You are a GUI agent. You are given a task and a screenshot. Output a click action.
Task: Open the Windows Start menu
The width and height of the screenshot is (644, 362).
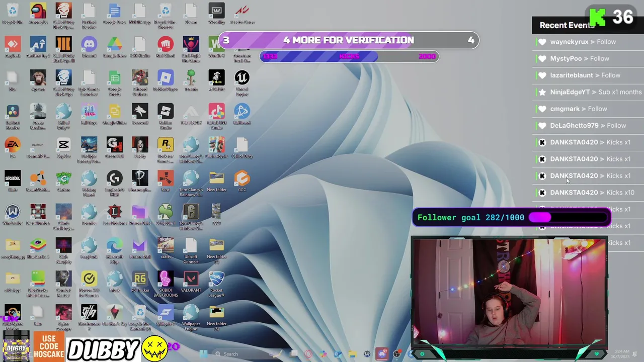[203, 354]
